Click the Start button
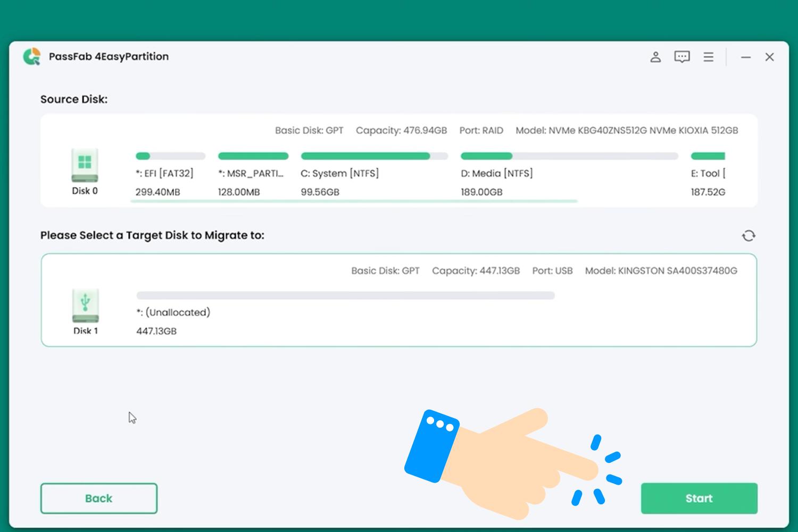798x532 pixels. coord(699,498)
